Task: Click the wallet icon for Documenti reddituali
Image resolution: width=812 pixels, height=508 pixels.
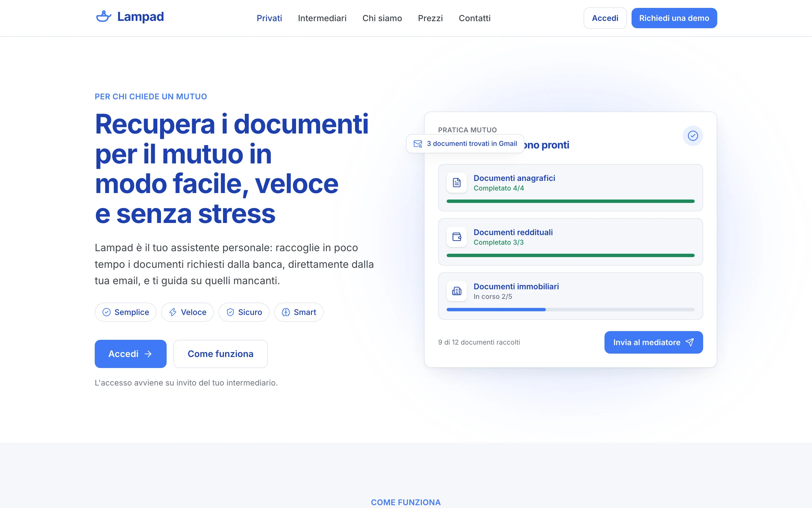Action: point(457,237)
